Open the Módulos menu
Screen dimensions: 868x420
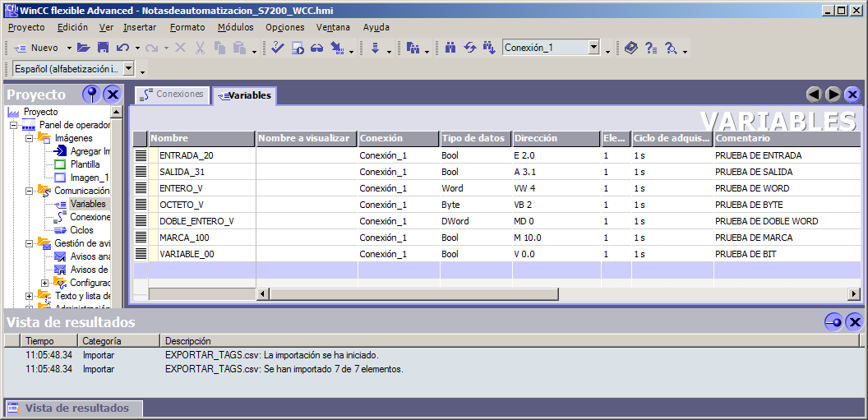tap(235, 27)
